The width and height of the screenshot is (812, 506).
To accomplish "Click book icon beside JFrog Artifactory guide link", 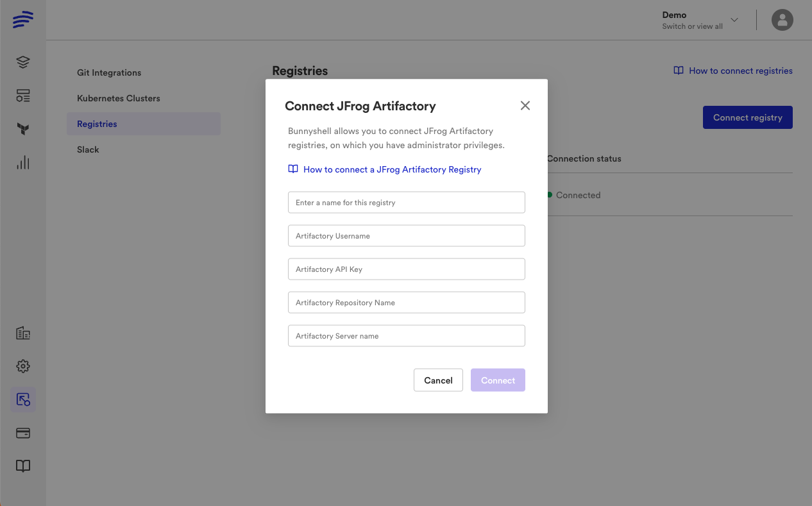I will click(293, 169).
